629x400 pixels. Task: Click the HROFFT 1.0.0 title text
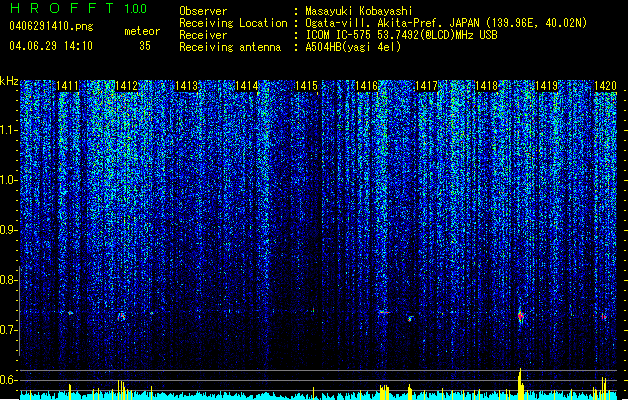(x=78, y=8)
